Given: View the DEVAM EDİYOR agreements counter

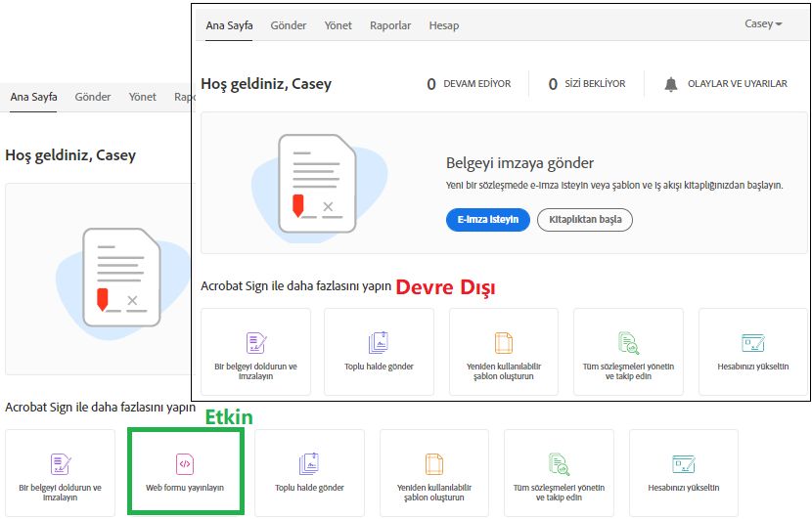Looking at the screenshot, I should pos(469,84).
